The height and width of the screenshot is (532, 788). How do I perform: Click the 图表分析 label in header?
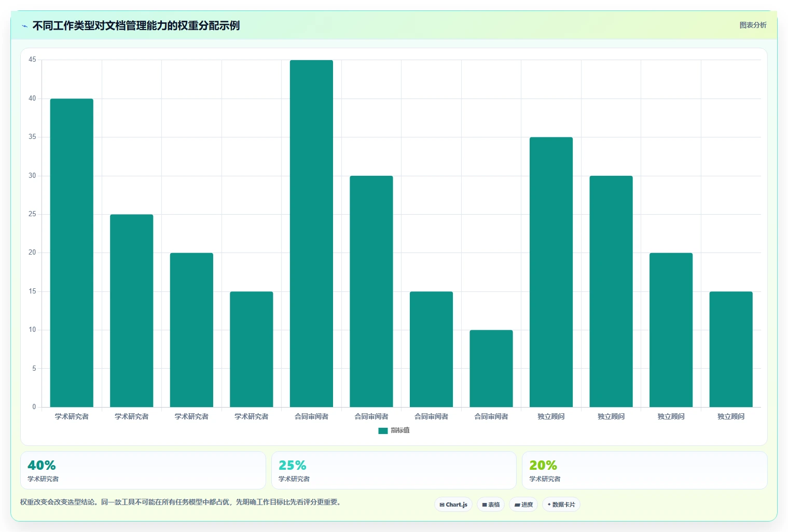[753, 25]
